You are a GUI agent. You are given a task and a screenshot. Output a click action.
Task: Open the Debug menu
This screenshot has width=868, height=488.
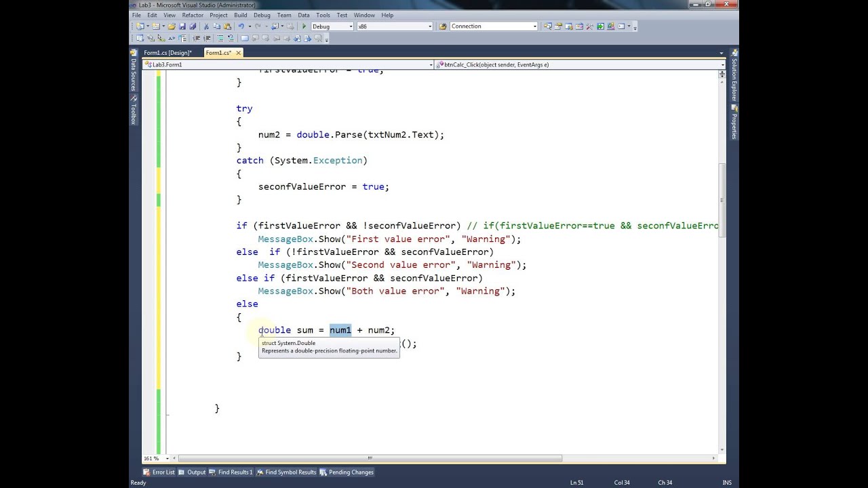tap(262, 15)
